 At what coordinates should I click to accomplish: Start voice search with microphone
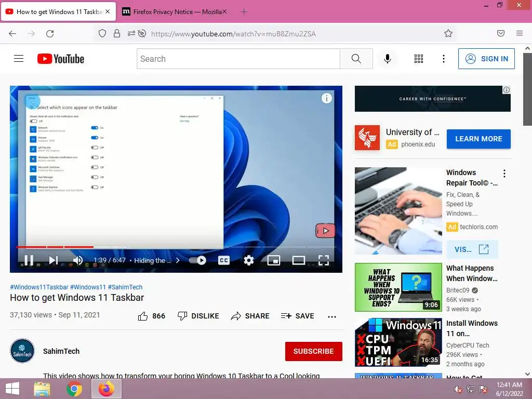(388, 59)
